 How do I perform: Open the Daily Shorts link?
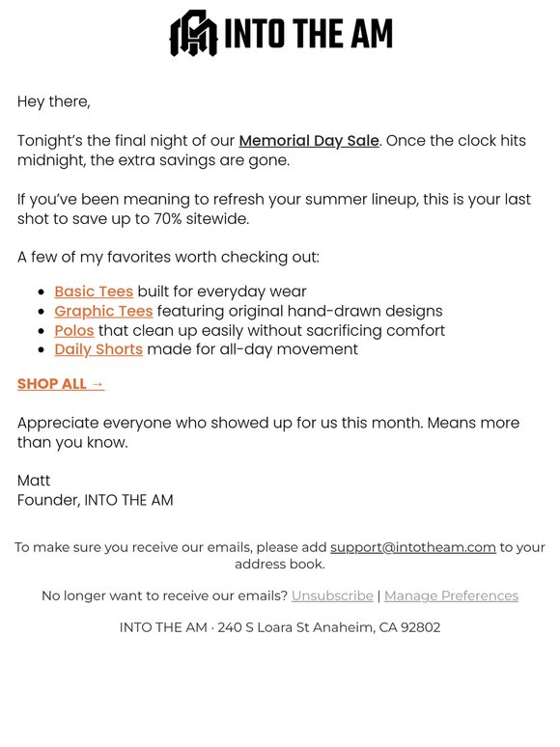(98, 349)
